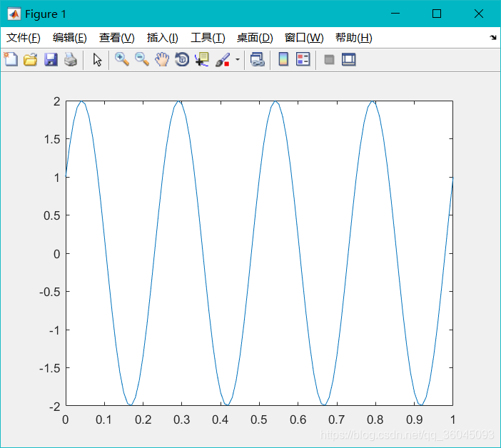Click the Link Plot toolbar button
The height and width of the screenshot is (448, 501).
point(258,60)
